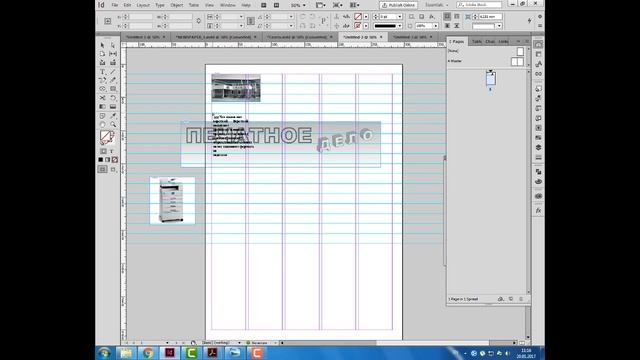Open the File menu
Image resolution: width=640 pixels, height=360 pixels.
(115, 5)
